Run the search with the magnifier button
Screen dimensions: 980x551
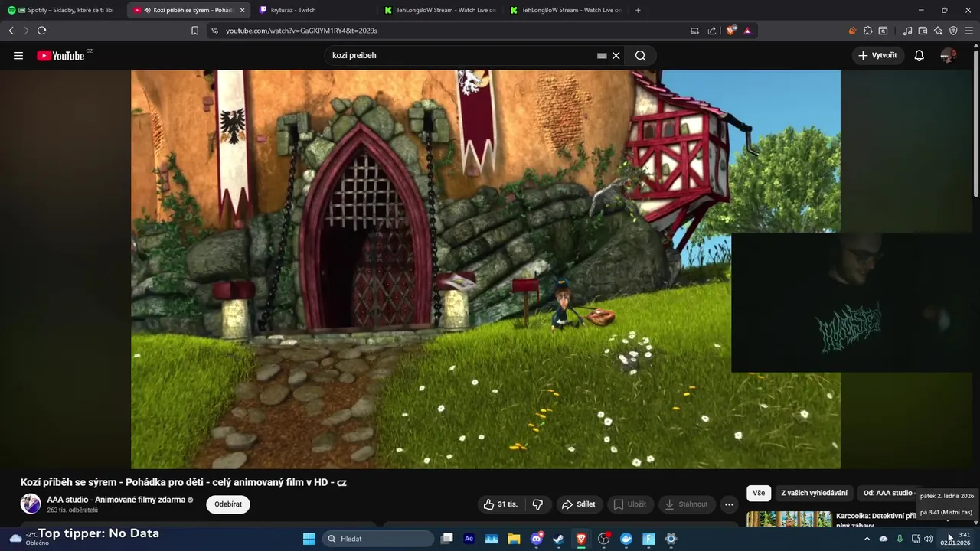click(x=641, y=55)
